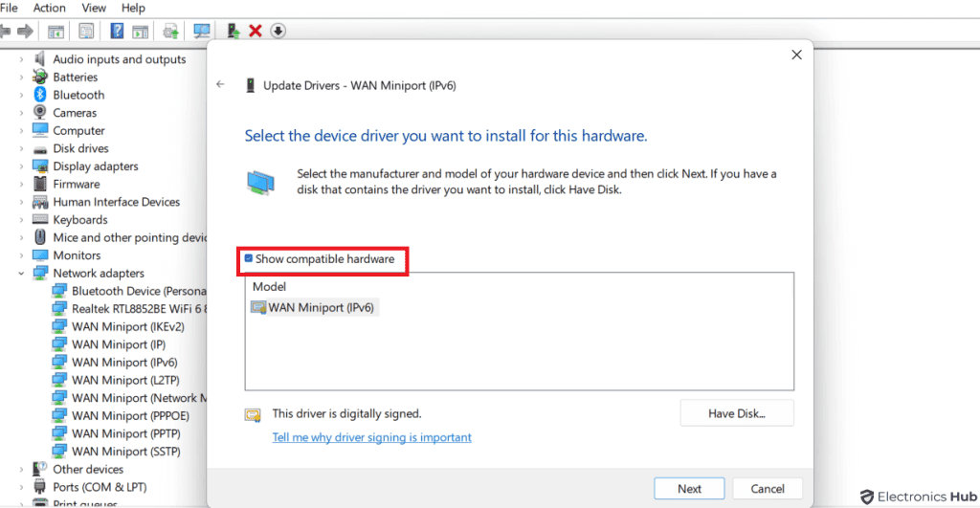Expand the Ports (COM & LPT) category
Viewport: 980px width, 508px height.
click(x=21, y=487)
